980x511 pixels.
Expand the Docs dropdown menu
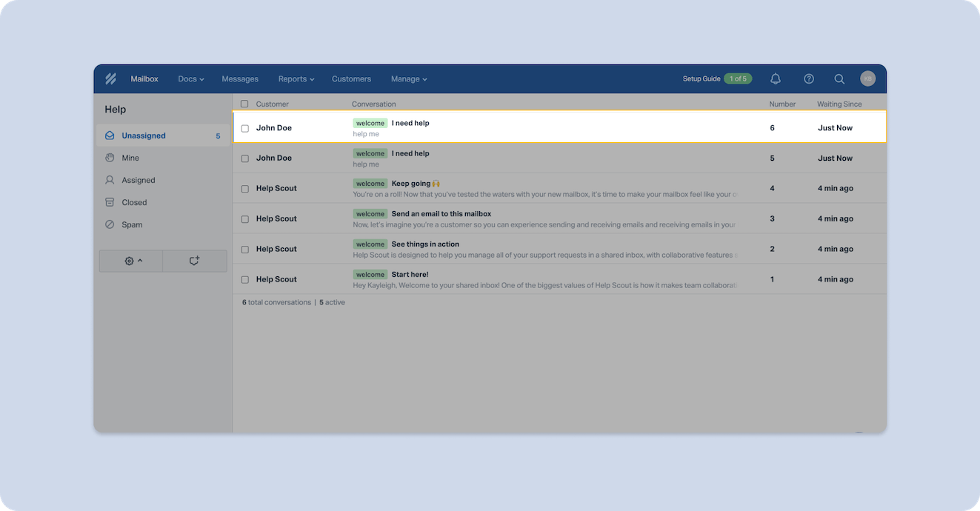(191, 79)
